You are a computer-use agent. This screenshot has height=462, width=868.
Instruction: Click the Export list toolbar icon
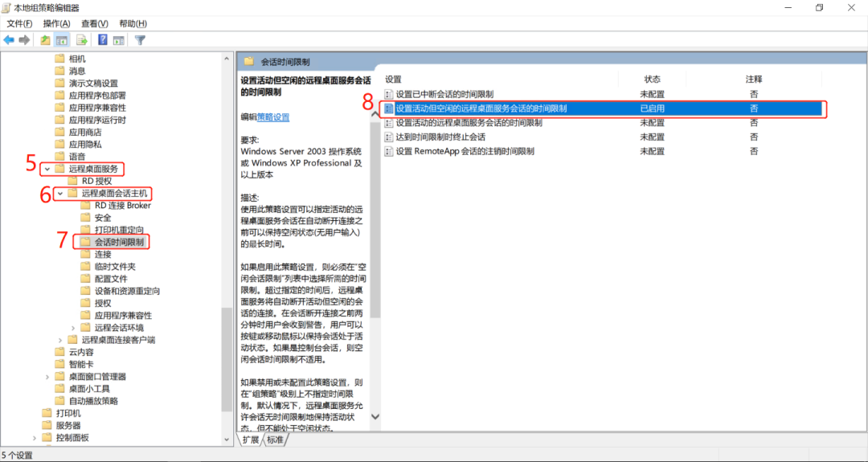(x=82, y=40)
